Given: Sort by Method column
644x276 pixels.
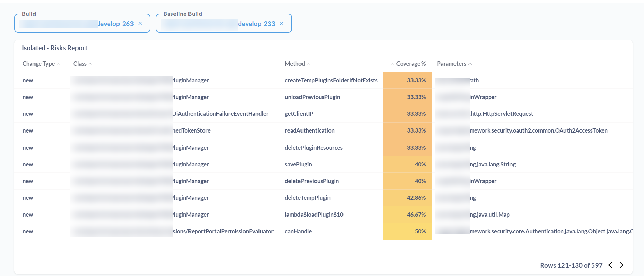Looking at the screenshot, I should (x=297, y=64).
